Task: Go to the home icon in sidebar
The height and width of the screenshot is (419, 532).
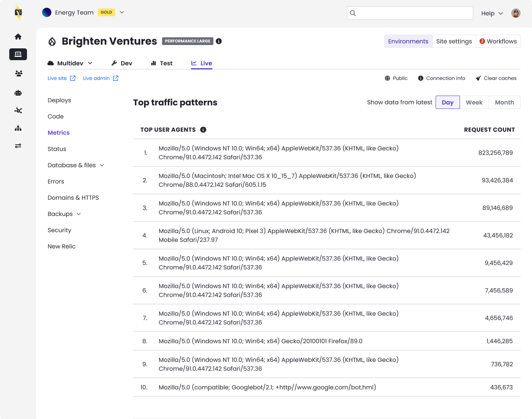Action: point(18,37)
